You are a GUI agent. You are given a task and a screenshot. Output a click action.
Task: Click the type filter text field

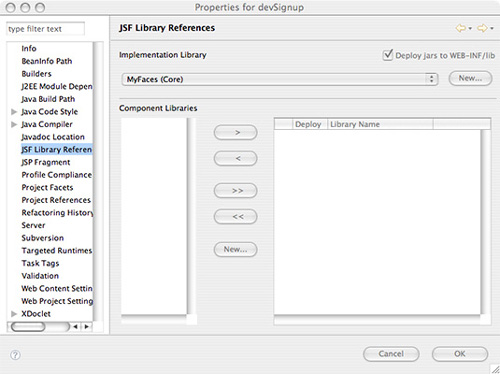pos(45,29)
